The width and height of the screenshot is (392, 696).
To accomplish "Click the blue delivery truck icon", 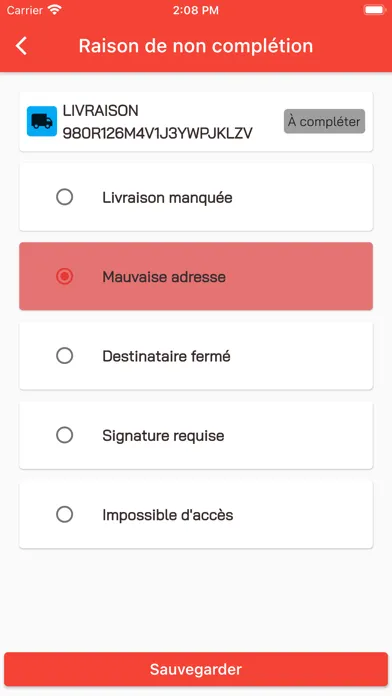I will 42,121.
